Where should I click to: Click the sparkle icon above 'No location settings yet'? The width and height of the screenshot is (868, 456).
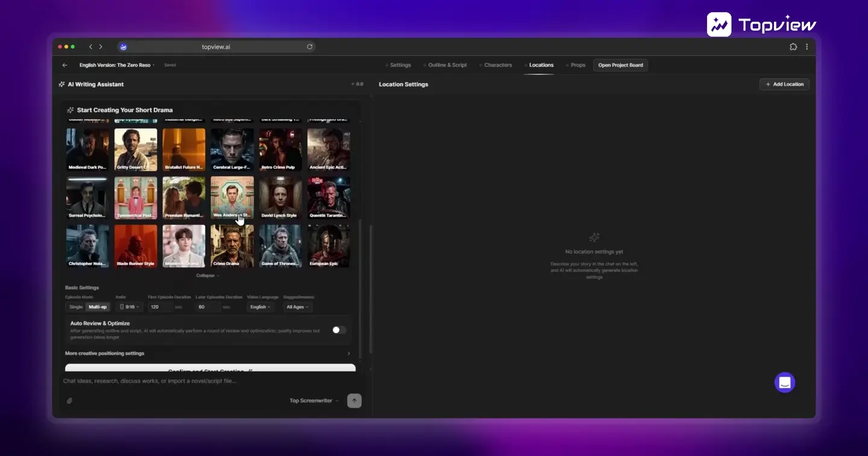[594, 238]
